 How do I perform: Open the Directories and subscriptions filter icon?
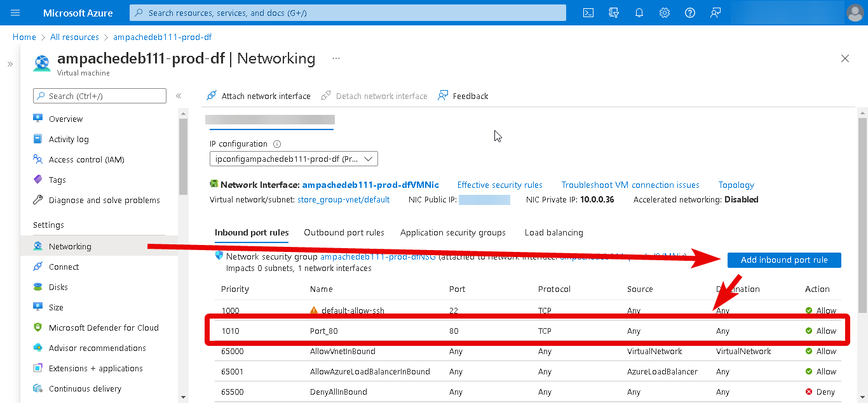(x=614, y=13)
